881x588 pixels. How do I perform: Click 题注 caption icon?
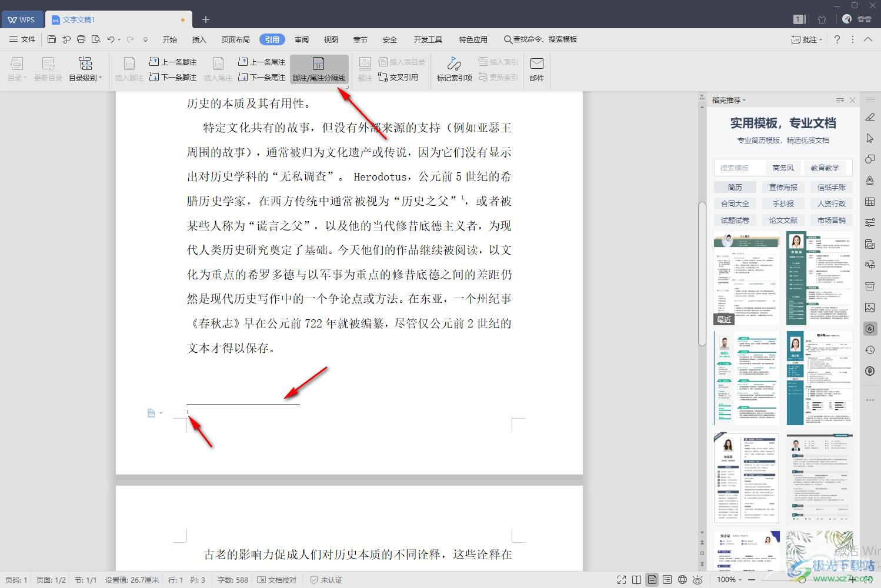coord(365,69)
